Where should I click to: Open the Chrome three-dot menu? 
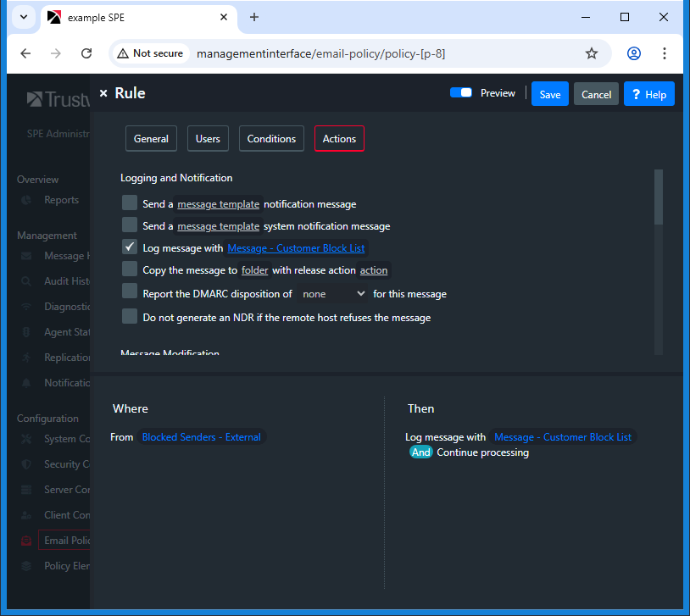click(x=665, y=53)
